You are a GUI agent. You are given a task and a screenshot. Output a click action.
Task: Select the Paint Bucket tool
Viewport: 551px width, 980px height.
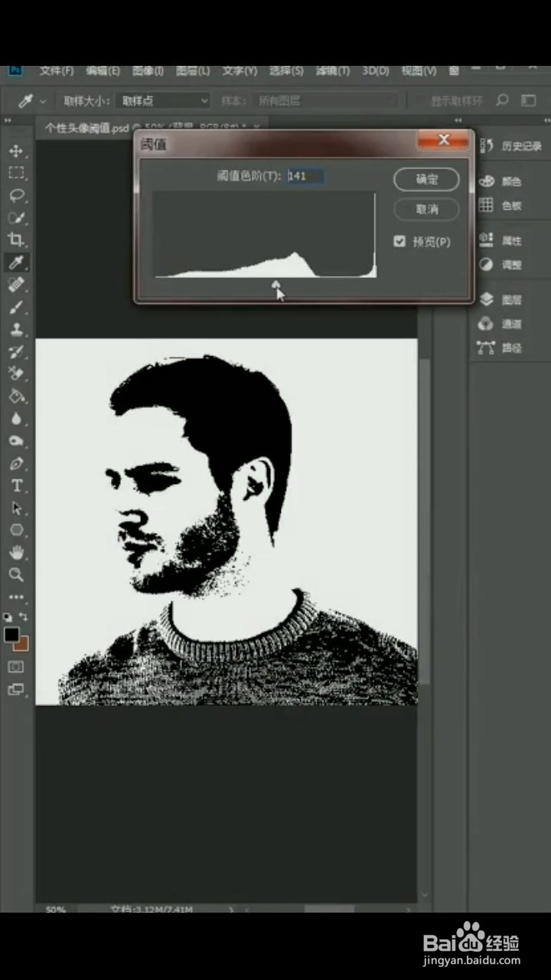pyautogui.click(x=16, y=396)
